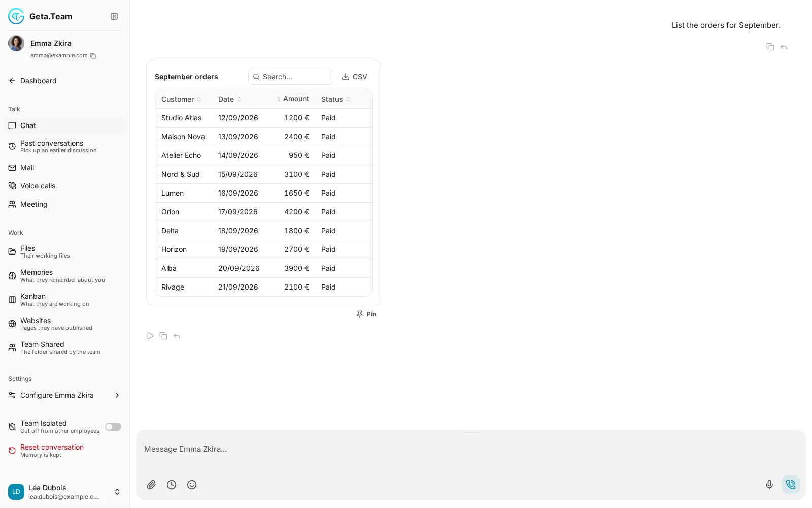The width and height of the screenshot is (812, 508).
Task: Open Files working files
Action: [64, 251]
